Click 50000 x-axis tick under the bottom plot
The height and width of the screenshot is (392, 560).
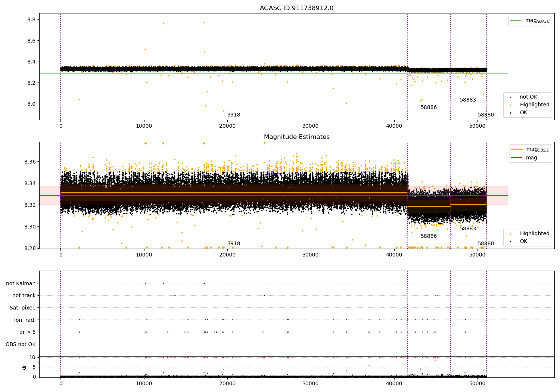[477, 383]
